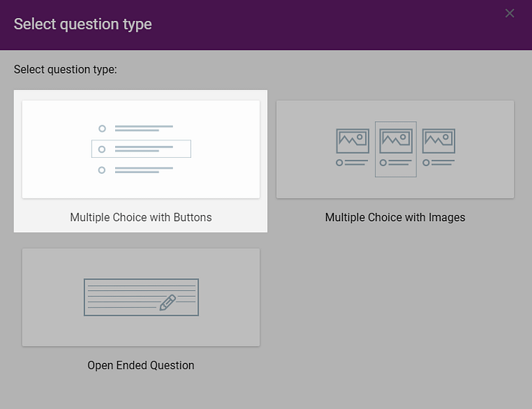The image size is (532, 409).
Task: Click the radio circle under the left picture icon
Action: 339,162
